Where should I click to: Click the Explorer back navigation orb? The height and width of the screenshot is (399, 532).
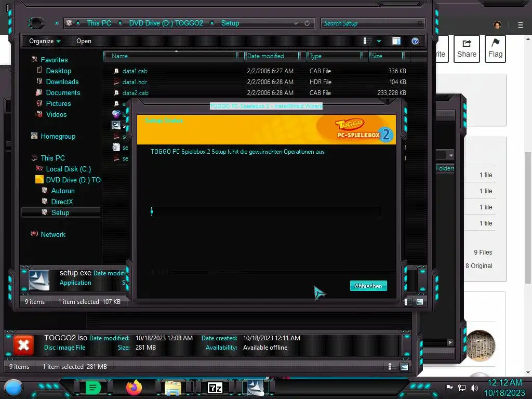[36, 23]
